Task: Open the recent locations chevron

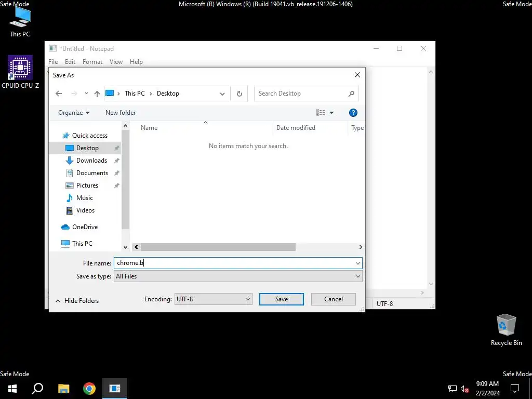Action: point(86,94)
